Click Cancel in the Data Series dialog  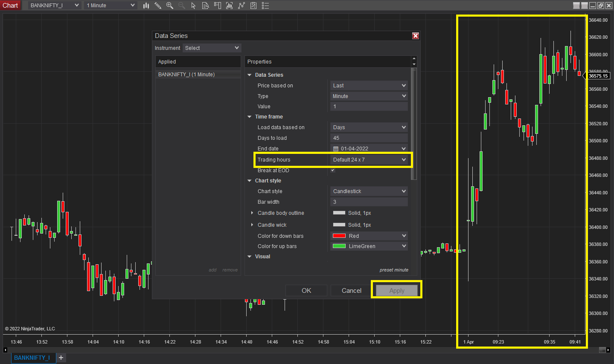click(x=352, y=291)
